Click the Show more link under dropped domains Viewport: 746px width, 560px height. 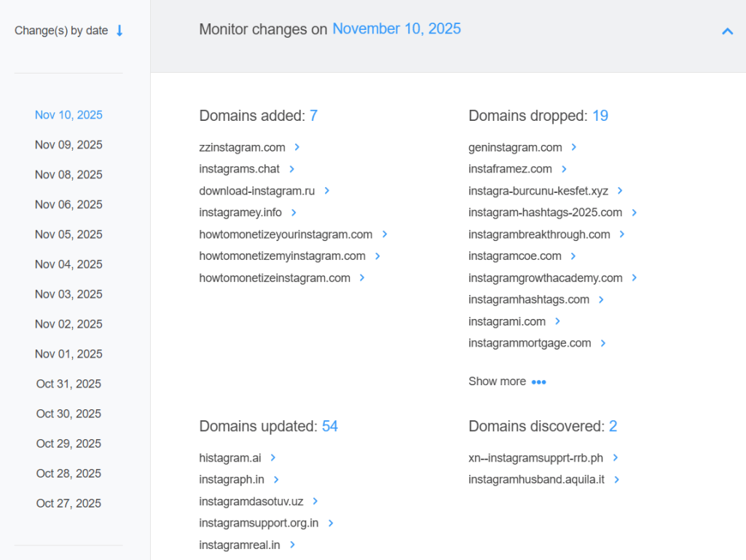coord(497,381)
